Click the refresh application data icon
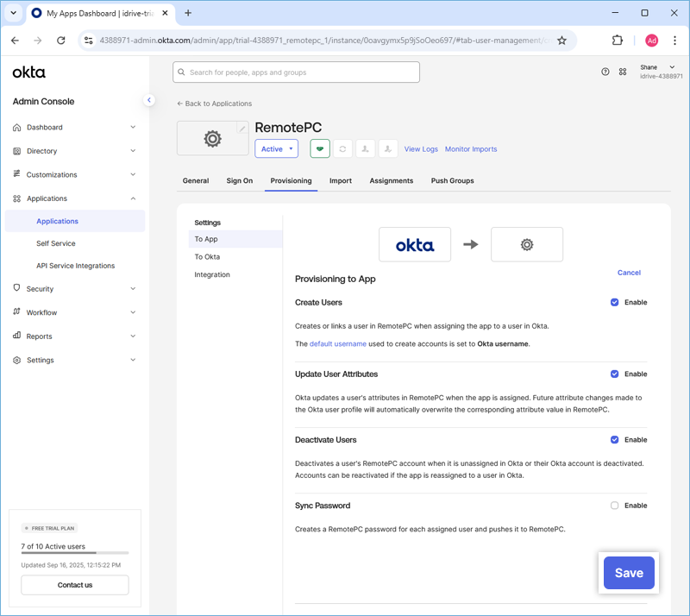Screen dimensions: 690x616 click(x=342, y=148)
